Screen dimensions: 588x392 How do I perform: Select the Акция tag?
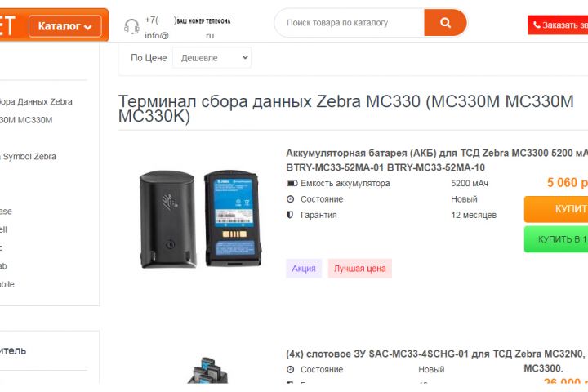coord(304,269)
